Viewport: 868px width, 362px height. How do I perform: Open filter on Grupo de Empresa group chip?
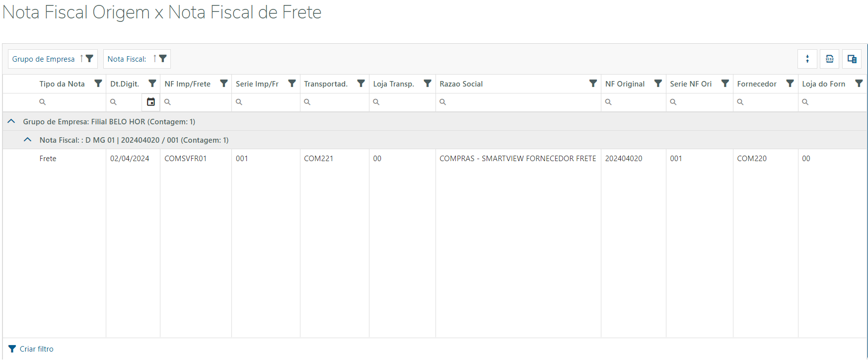[x=89, y=59]
